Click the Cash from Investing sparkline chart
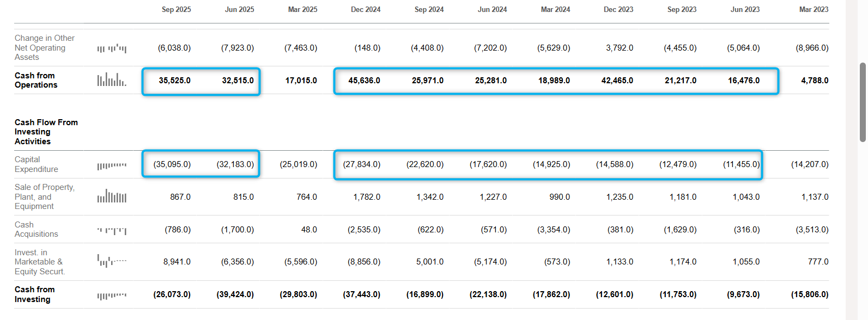 pos(112,296)
